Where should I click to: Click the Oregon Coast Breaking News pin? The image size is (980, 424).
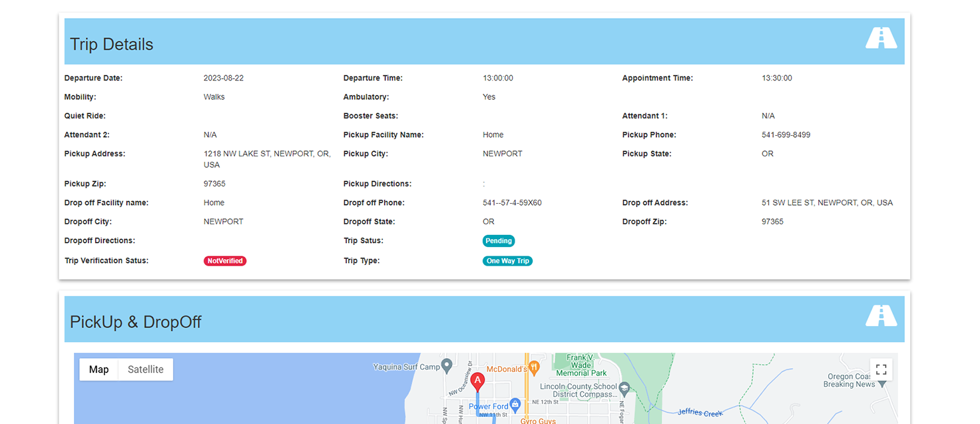click(882, 384)
